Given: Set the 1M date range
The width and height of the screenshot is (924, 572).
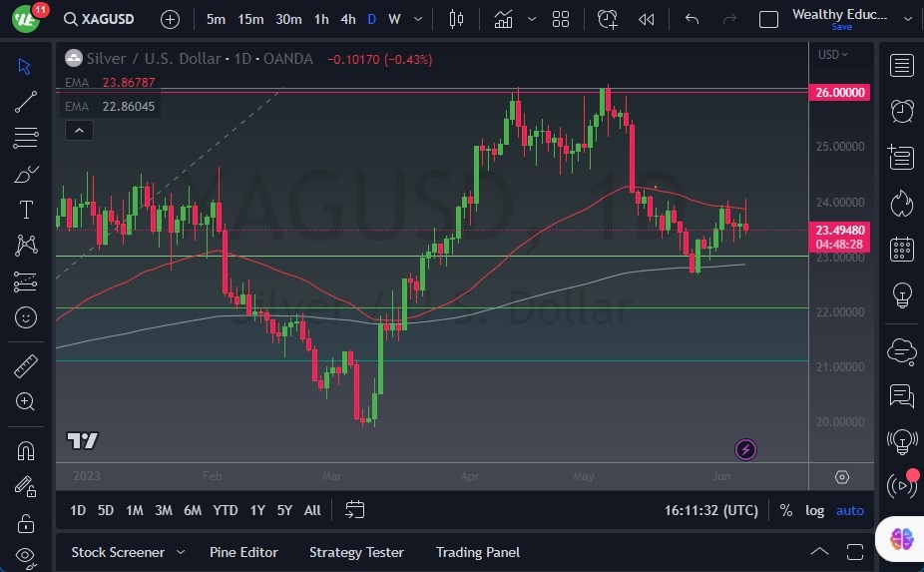Looking at the screenshot, I should 135,510.
